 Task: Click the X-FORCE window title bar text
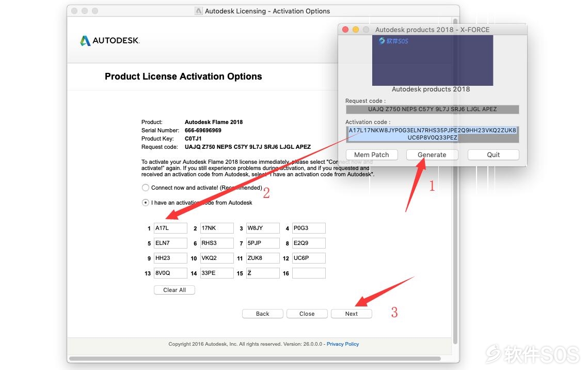pyautogui.click(x=433, y=29)
